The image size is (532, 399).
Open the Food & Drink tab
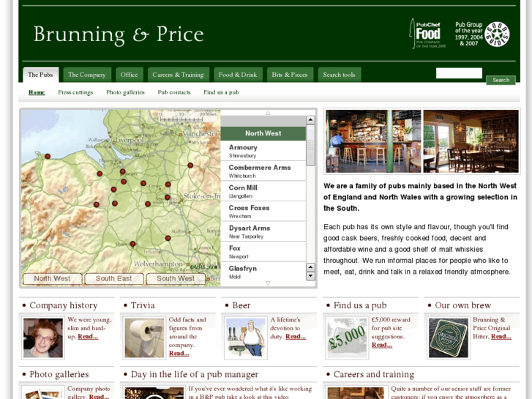(238, 75)
